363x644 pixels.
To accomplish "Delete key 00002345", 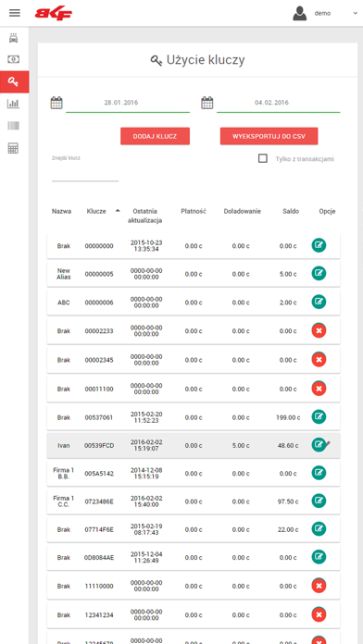I will point(319,359).
